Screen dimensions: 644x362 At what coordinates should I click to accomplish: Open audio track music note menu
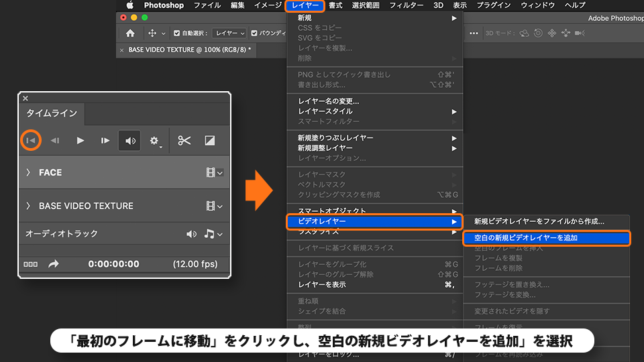[x=213, y=234]
